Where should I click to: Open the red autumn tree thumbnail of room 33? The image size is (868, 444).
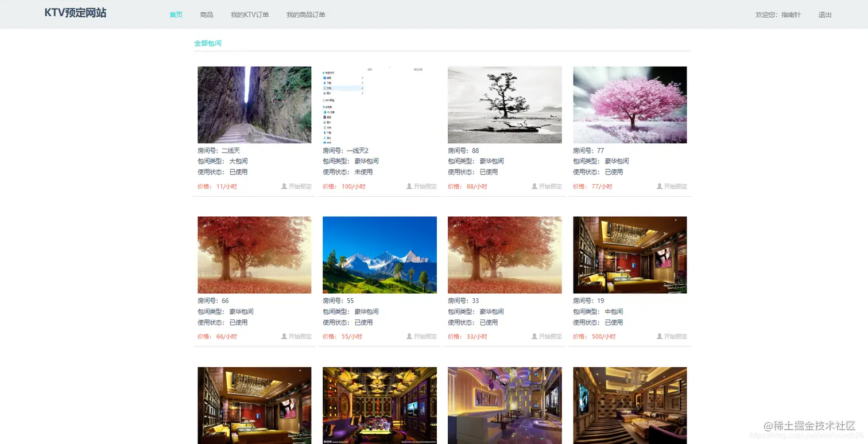point(505,255)
